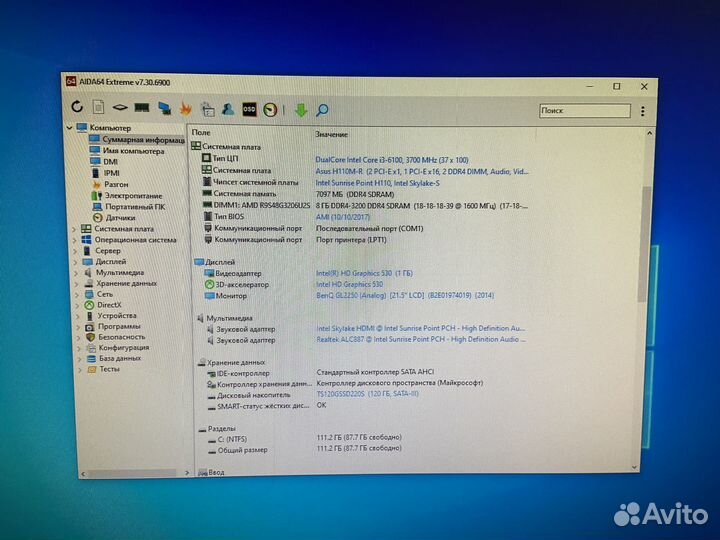Expand the Мультимедиа tree node
720x540 pixels.
click(x=76, y=273)
